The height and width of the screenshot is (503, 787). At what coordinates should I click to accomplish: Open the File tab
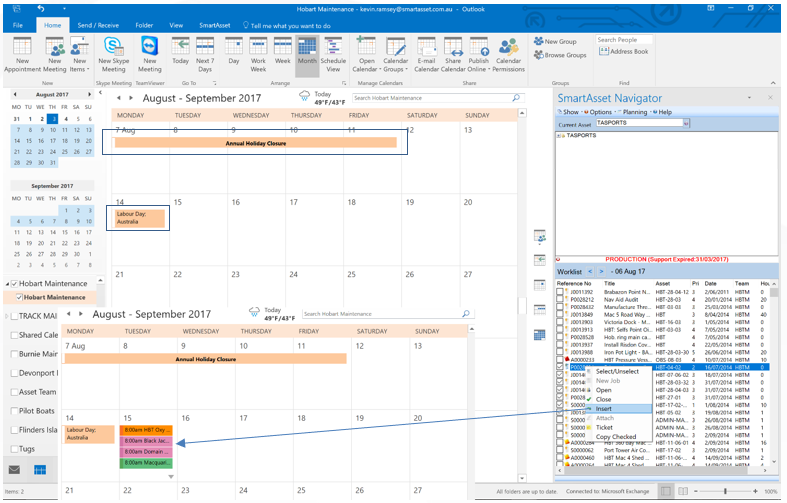pyautogui.click(x=18, y=25)
